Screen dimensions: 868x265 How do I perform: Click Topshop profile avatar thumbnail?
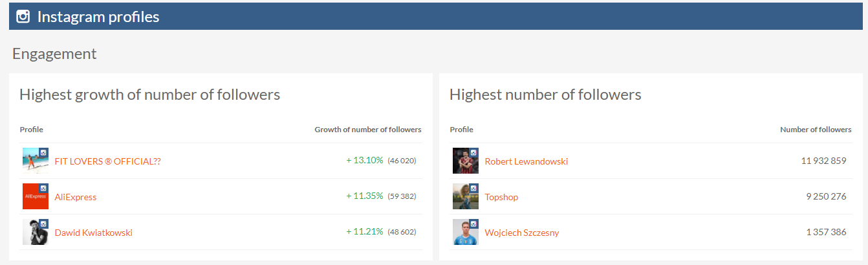[464, 198]
